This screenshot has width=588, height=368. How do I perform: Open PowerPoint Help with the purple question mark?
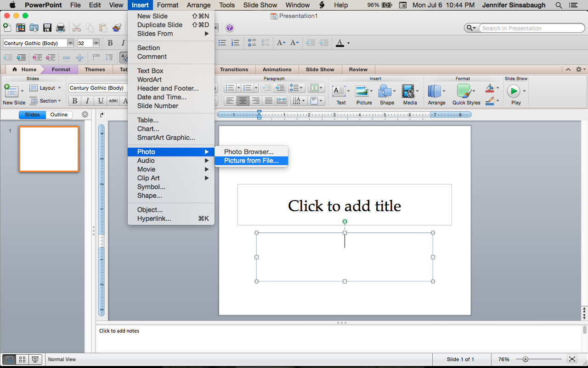pos(230,28)
